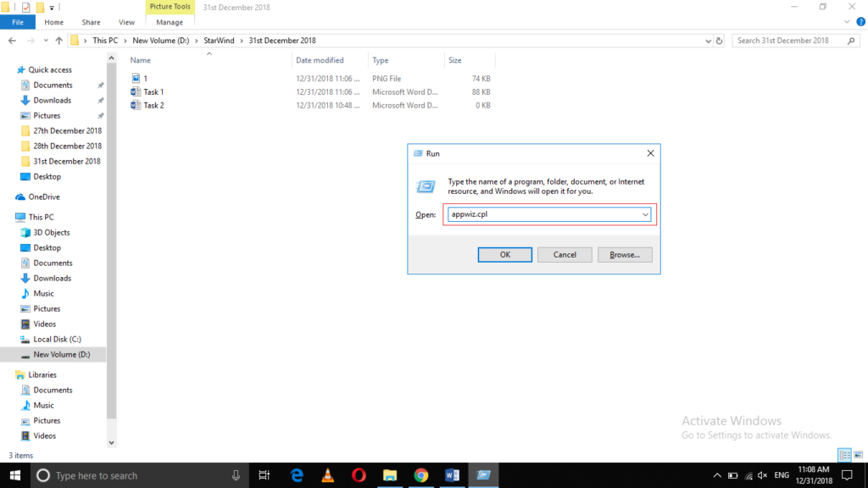Click the search magnifier icon

point(851,41)
